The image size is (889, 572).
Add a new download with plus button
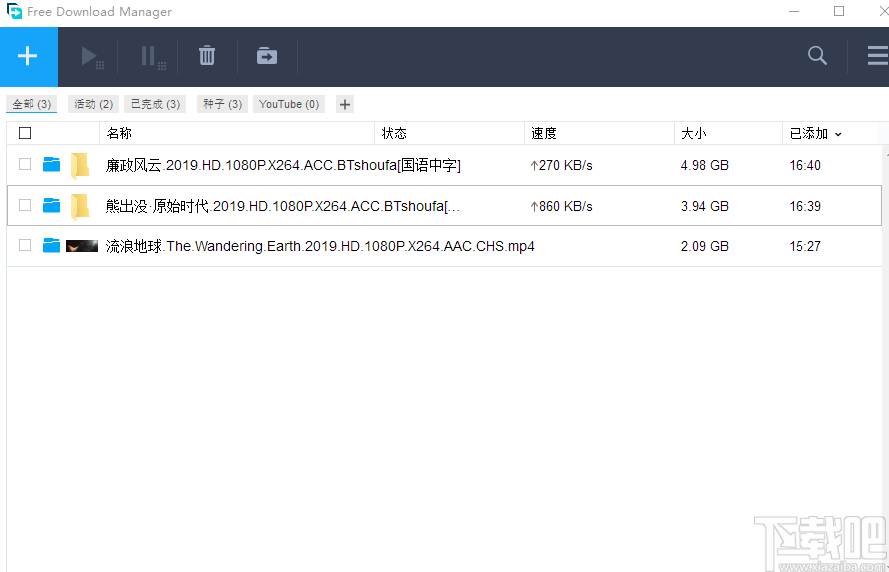coord(28,57)
